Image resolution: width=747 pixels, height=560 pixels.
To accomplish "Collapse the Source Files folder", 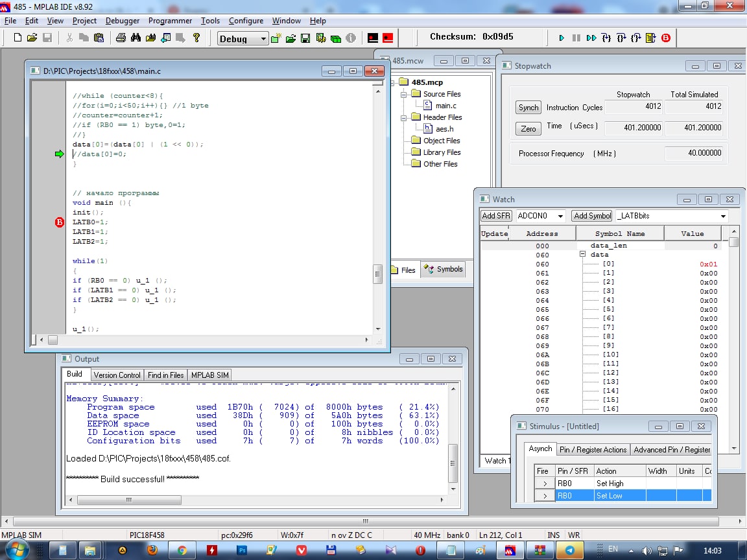I will click(x=403, y=94).
